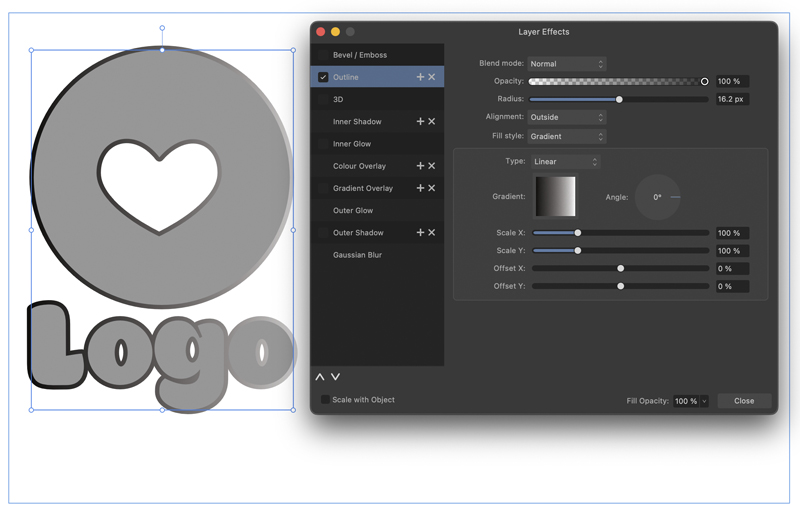The image size is (800, 511).
Task: Select the Colour Overlay effect row
Action: tap(377, 166)
